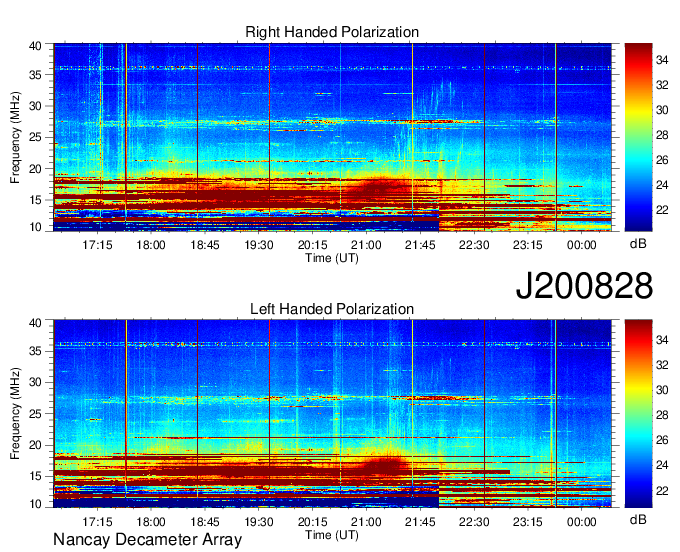Screen dimensions: 680x552
Task: Click the 22:30 tick label on the lower plot
Action: pos(474,522)
